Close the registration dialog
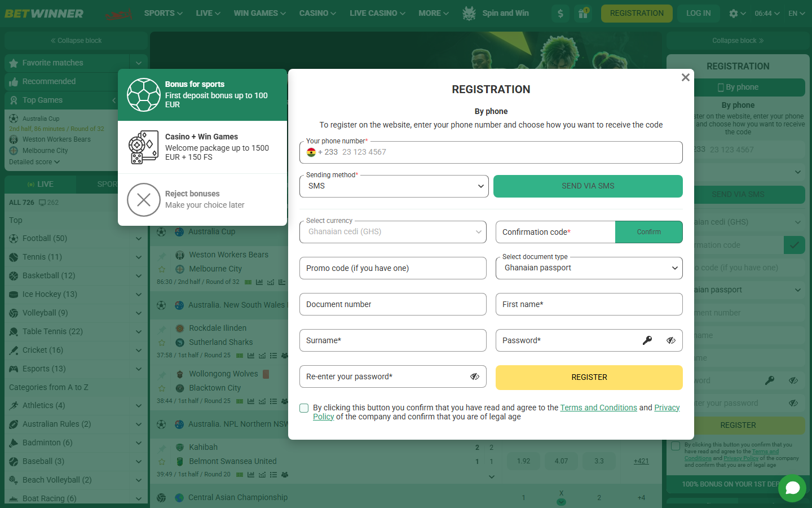 (x=685, y=77)
